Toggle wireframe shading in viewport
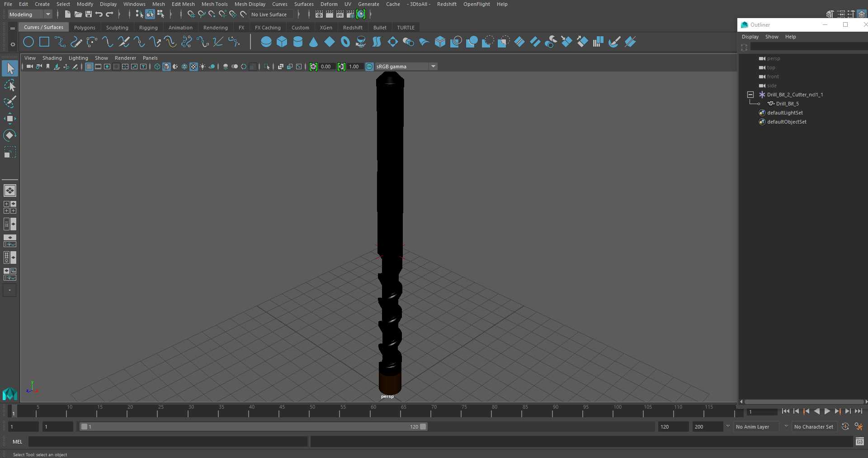868x458 pixels. point(157,67)
